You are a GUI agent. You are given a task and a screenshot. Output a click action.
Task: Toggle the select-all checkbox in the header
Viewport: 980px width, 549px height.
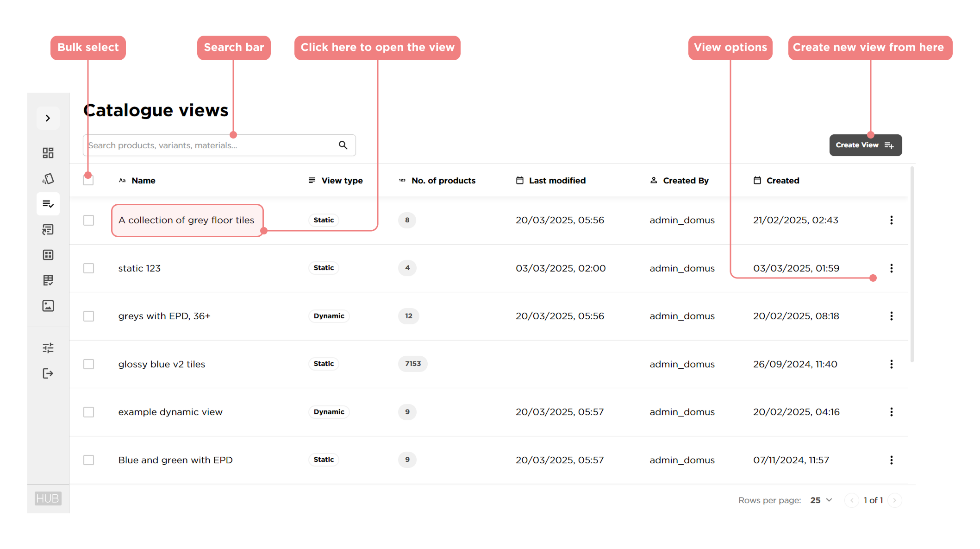tap(88, 180)
